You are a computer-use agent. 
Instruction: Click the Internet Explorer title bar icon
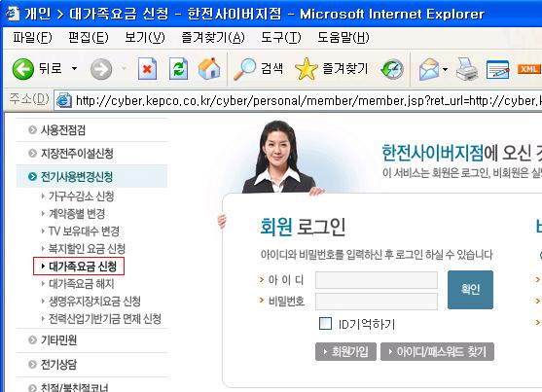(13, 14)
